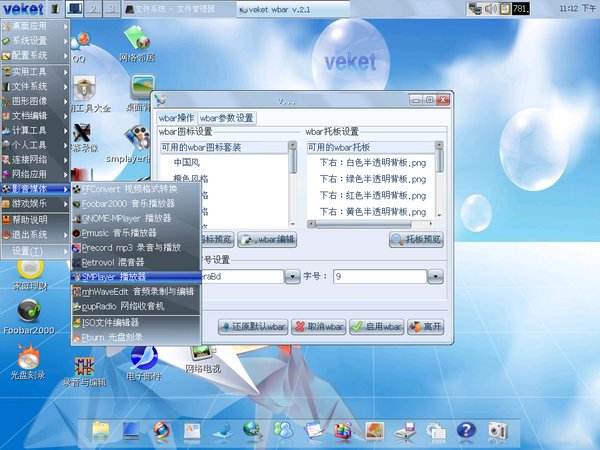Select SMPlayer 播放器 from the media menu
This screenshot has height=450, width=600.
(x=136, y=277)
